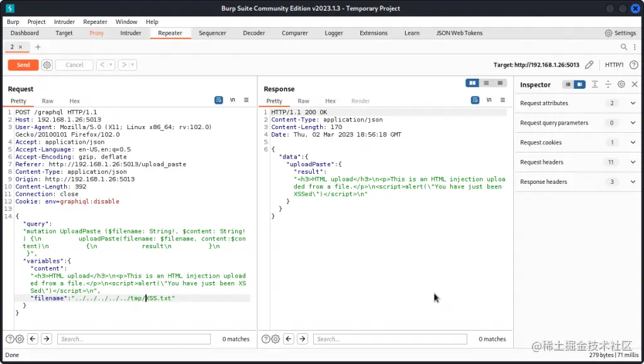Open Request search help icon
Image resolution: width=644 pixels, height=364 pixels.
click(10, 339)
